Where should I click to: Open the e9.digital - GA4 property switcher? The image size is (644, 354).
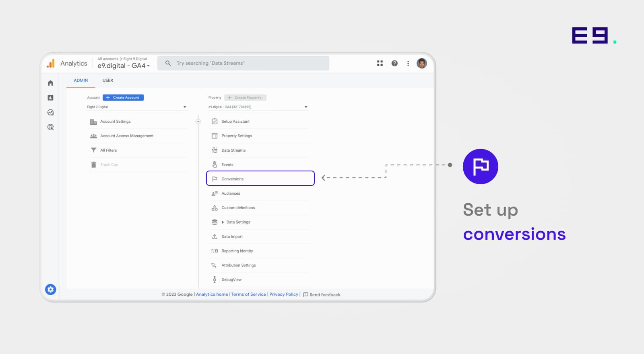click(x=124, y=66)
